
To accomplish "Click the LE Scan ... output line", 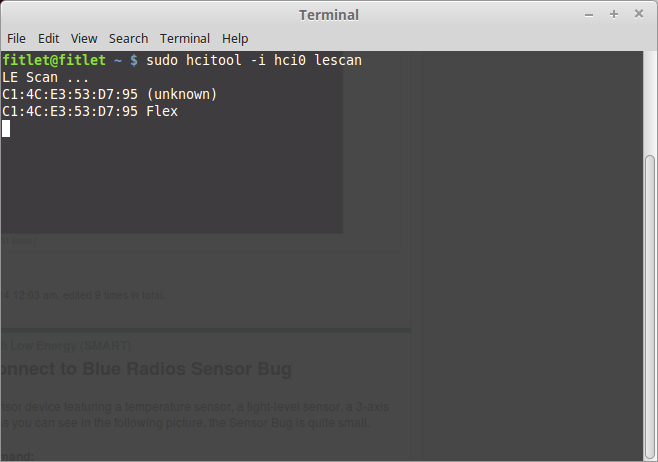I will (x=46, y=78).
